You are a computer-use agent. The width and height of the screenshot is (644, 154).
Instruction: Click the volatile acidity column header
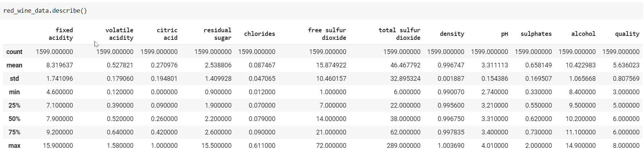pyautogui.click(x=119, y=34)
